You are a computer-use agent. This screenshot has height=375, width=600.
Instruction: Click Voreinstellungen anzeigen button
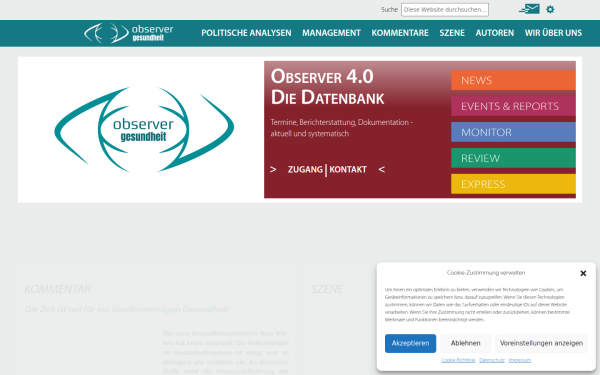(x=541, y=343)
